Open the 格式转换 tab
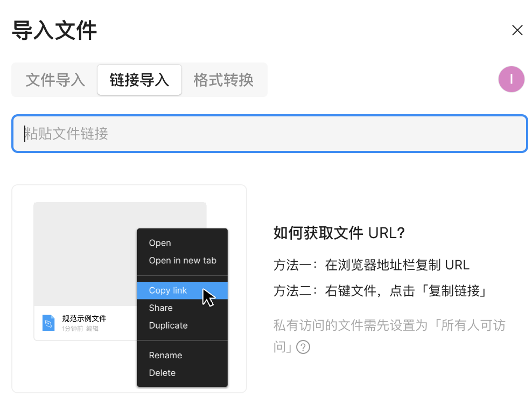Image resolution: width=532 pixels, height=417 pixels. coord(223,80)
